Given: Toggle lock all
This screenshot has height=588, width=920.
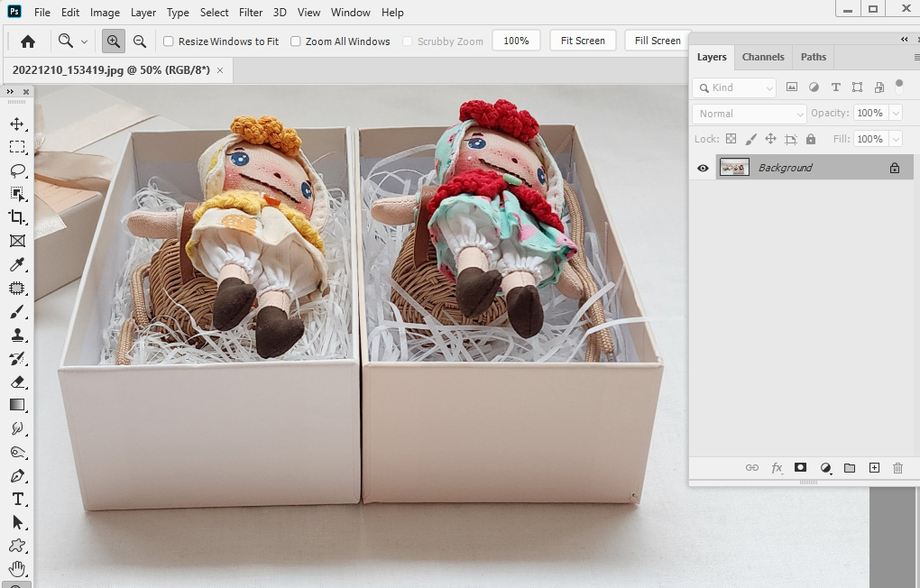Looking at the screenshot, I should pos(810,139).
